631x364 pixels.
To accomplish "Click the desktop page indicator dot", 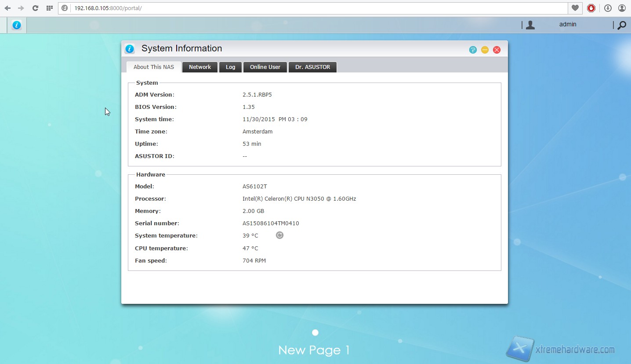I will (x=315, y=333).
